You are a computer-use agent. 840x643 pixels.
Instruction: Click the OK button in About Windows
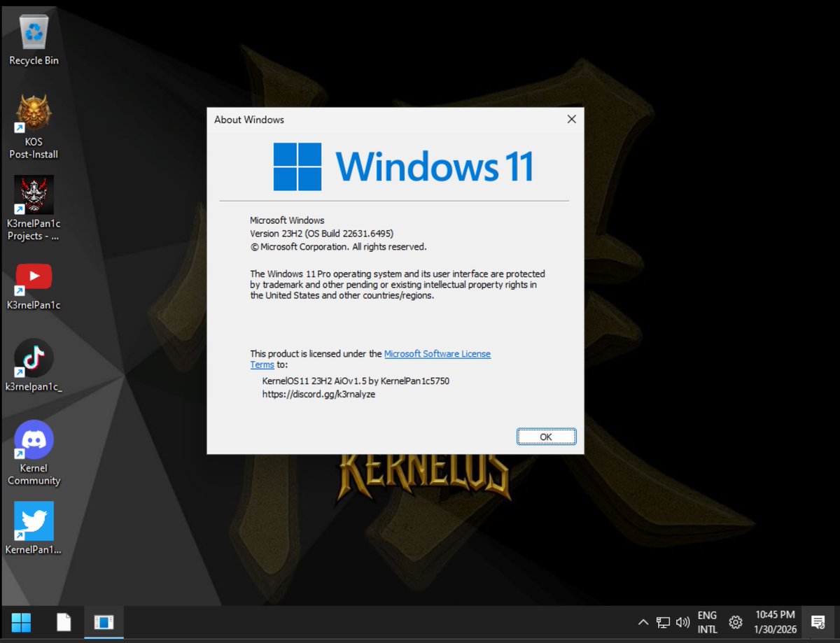546,437
